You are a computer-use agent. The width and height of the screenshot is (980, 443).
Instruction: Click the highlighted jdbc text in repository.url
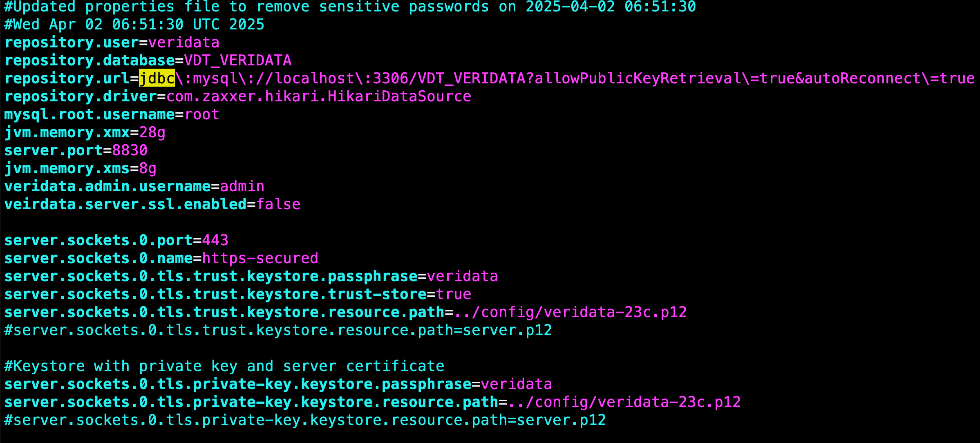tap(157, 78)
